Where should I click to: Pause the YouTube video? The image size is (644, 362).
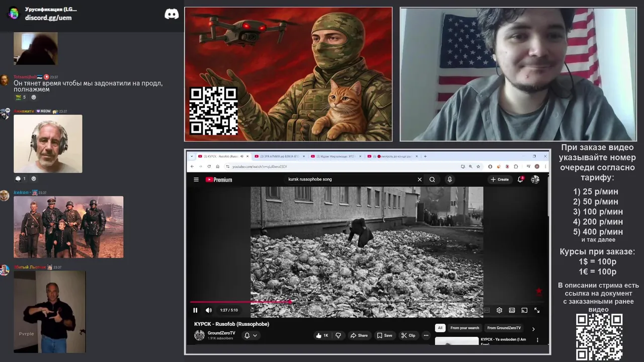click(x=196, y=310)
